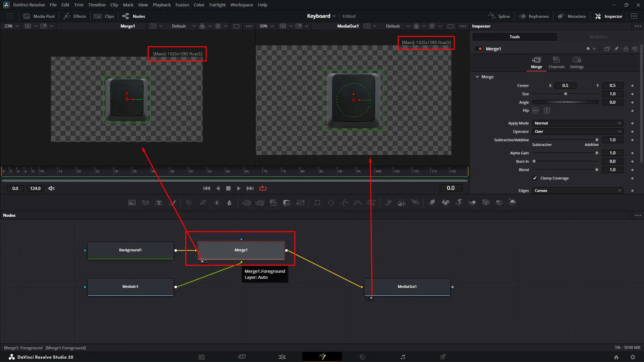Screen dimensions: 644x362
Task: Flip the merge foreground horizontally
Action: 535,111
